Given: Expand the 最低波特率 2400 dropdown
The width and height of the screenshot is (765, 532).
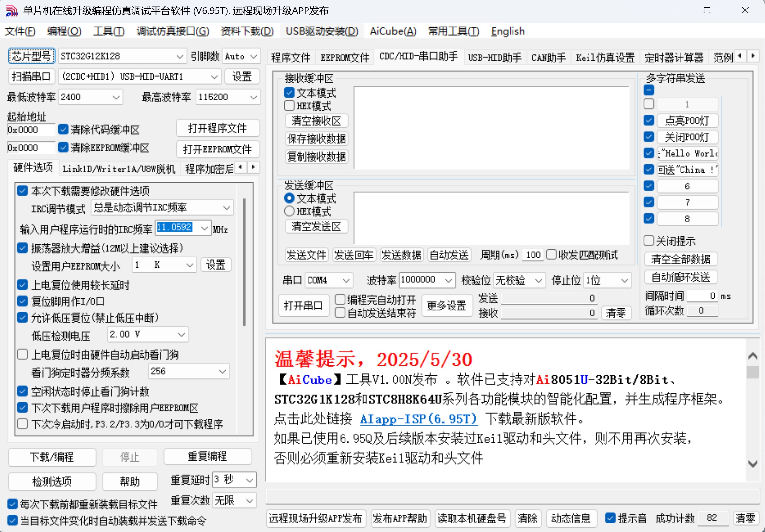Looking at the screenshot, I should click(116, 97).
